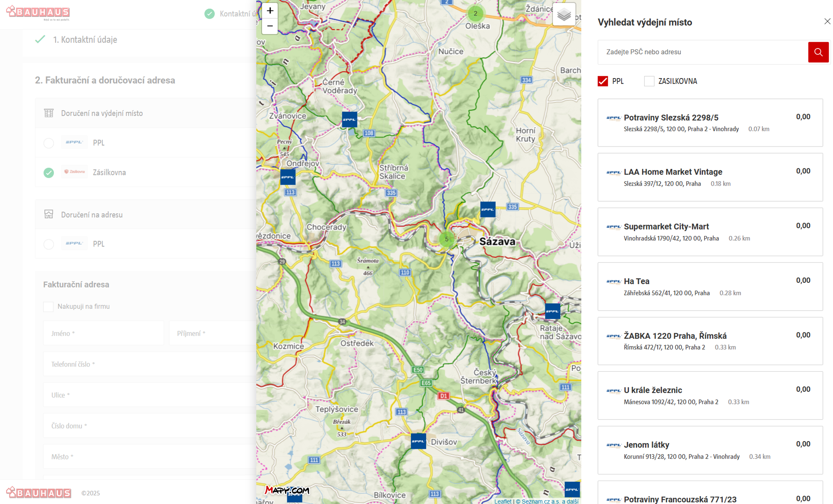Open step 1. Kontaktní údaje
The height and width of the screenshot is (504, 833).
85,39
